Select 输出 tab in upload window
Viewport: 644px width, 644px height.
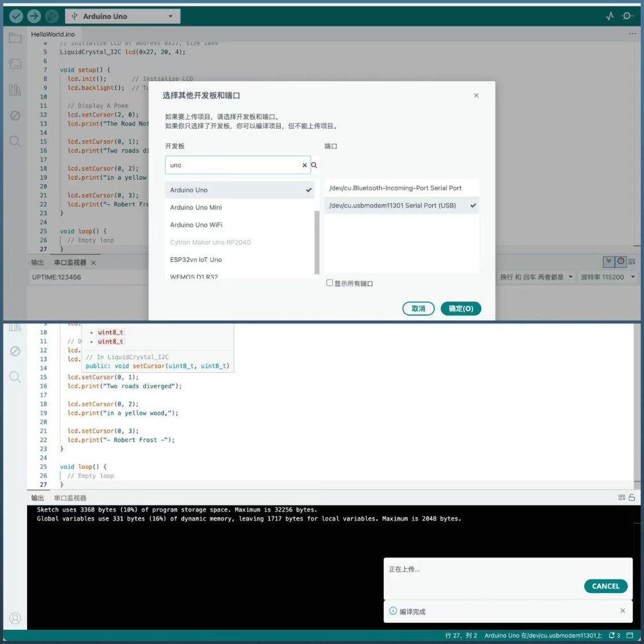pyautogui.click(x=37, y=498)
